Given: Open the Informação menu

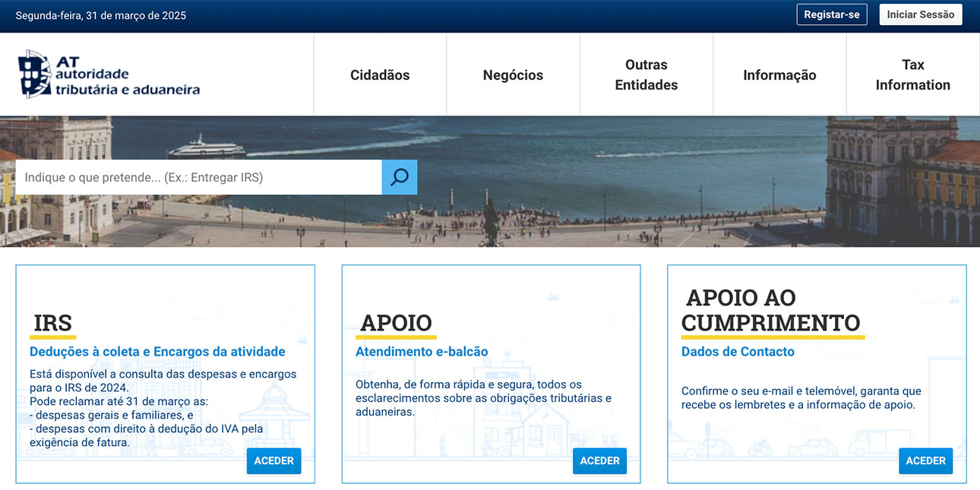Looking at the screenshot, I should [x=779, y=74].
